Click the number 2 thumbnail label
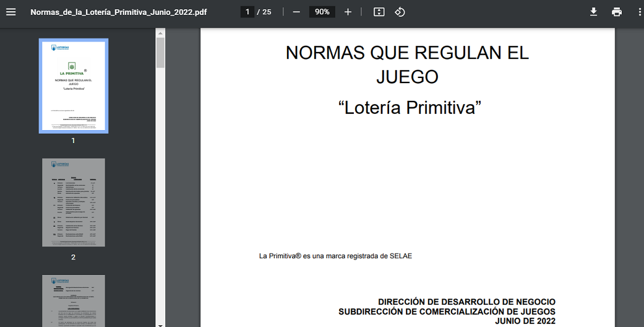 [73, 257]
